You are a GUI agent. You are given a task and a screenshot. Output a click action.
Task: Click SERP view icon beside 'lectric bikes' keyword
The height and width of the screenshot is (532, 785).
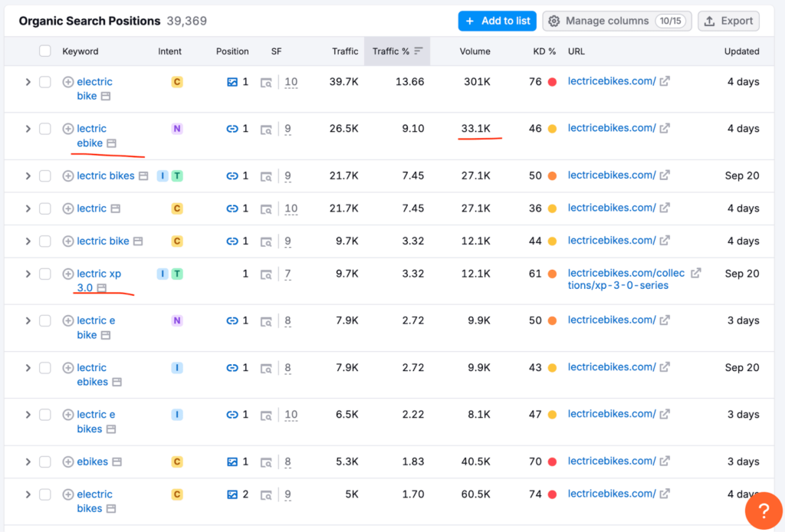143,176
